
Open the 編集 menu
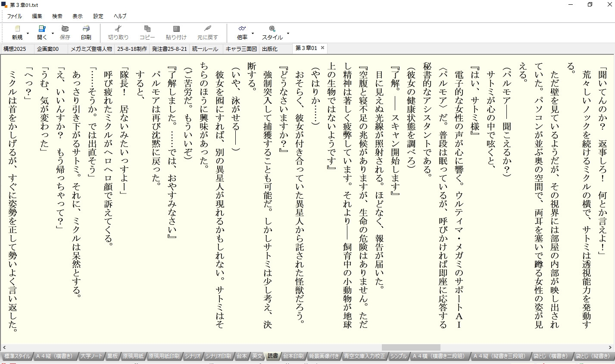(37, 16)
